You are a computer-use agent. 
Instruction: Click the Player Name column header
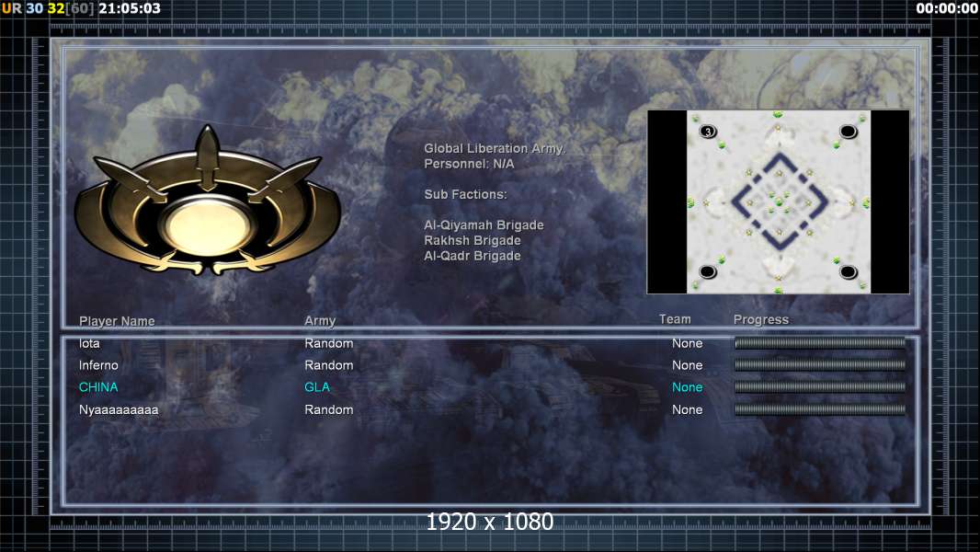coord(117,321)
